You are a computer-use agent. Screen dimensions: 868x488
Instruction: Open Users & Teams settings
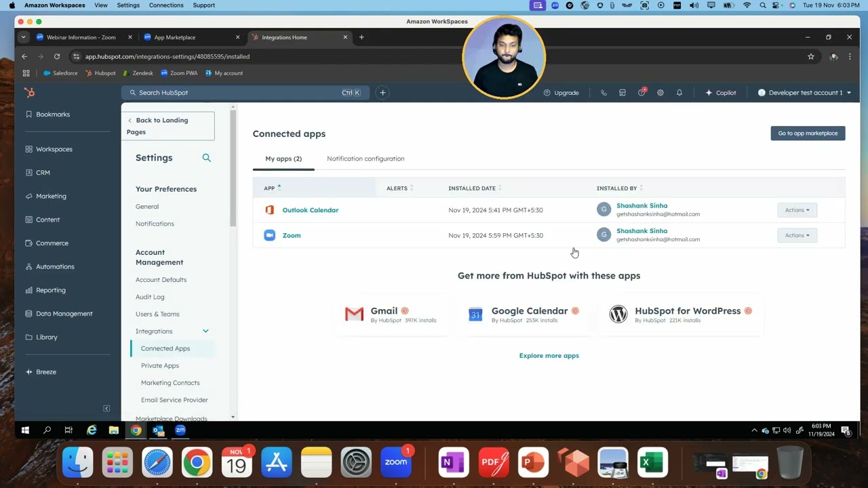(x=157, y=314)
